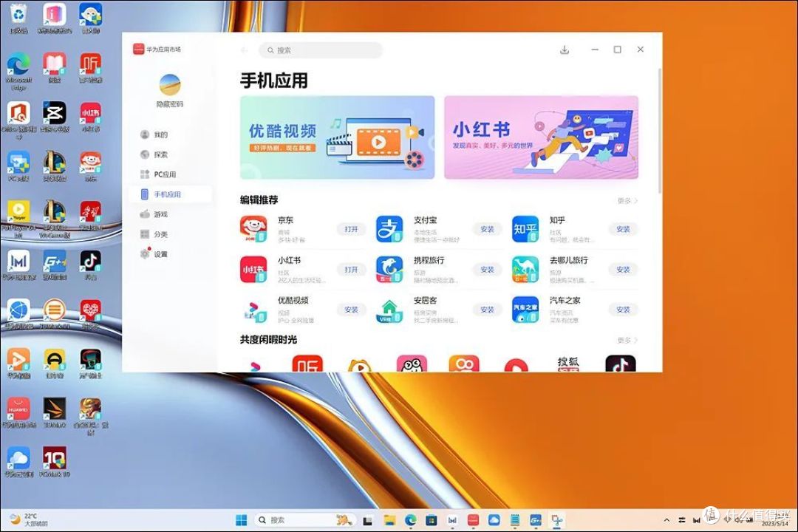
Task: Open the Windows Start button
Action: (x=241, y=519)
